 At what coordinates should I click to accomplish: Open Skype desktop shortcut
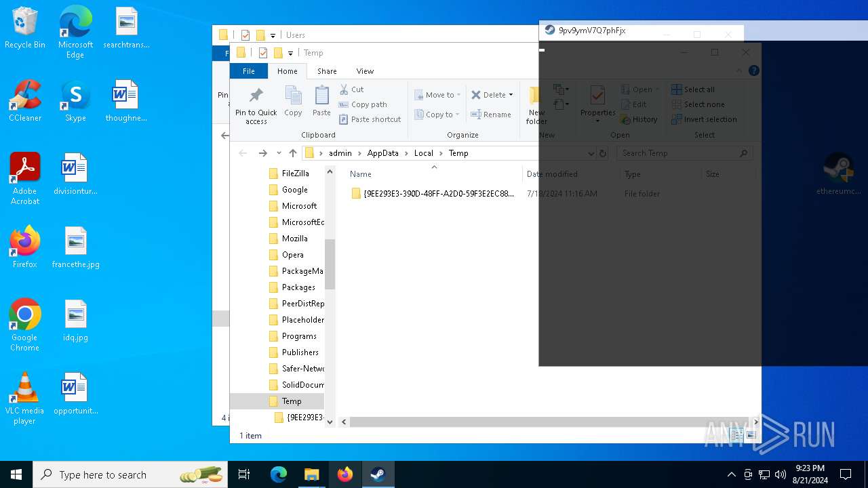[75, 100]
